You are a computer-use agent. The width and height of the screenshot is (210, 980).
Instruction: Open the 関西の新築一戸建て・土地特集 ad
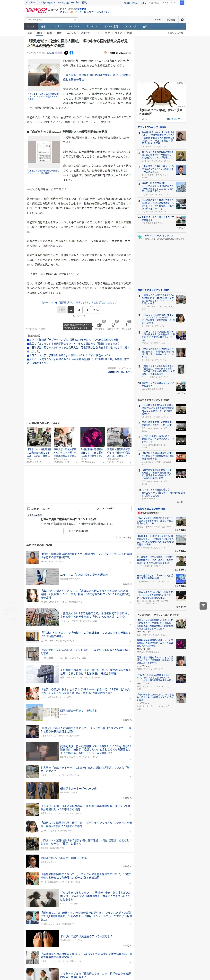pos(79,711)
